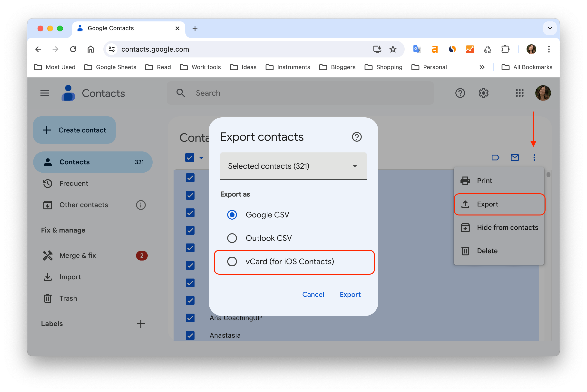This screenshot has width=587, height=392.
Task: View site information icon in address bar
Action: click(112, 49)
